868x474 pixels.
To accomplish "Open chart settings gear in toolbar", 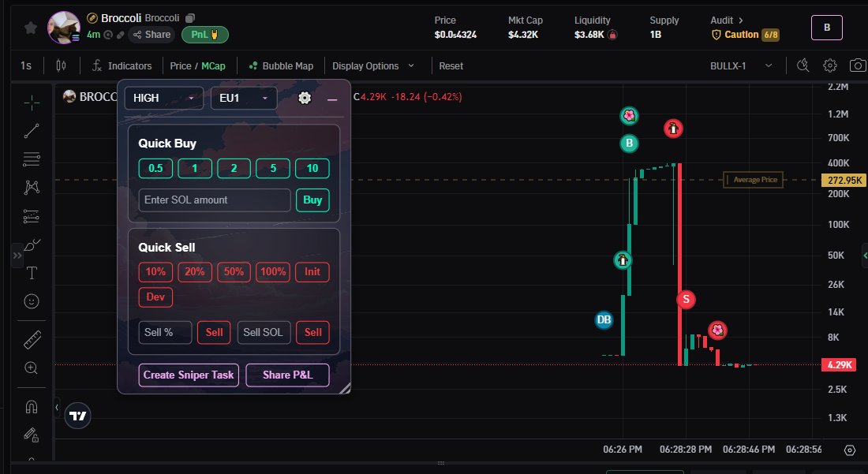I will [830, 65].
